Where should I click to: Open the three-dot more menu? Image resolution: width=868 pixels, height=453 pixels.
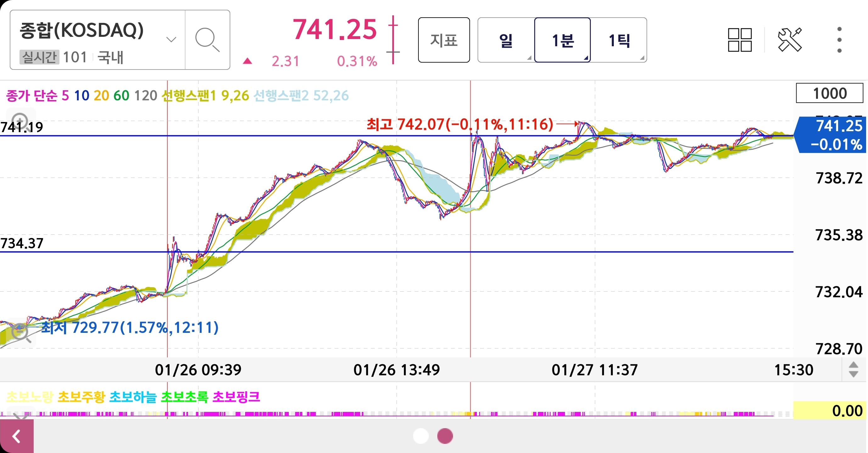(x=839, y=40)
